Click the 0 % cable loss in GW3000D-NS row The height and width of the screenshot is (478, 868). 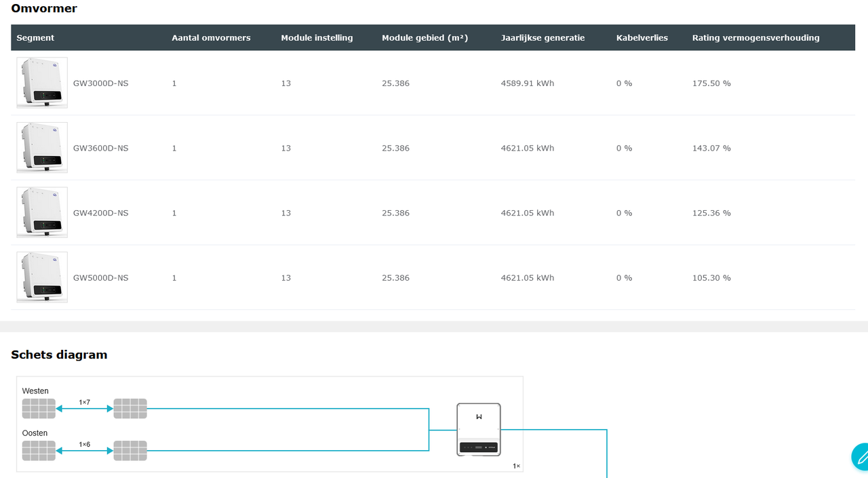(x=624, y=83)
